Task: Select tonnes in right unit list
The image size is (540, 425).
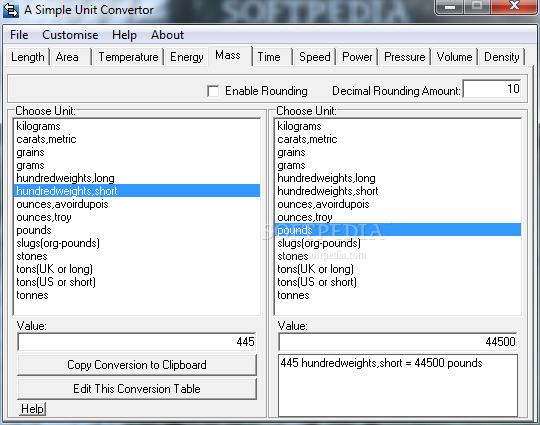Action: [398, 295]
